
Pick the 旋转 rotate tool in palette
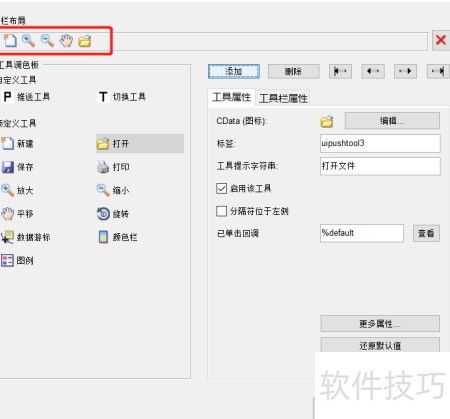pyautogui.click(x=113, y=214)
